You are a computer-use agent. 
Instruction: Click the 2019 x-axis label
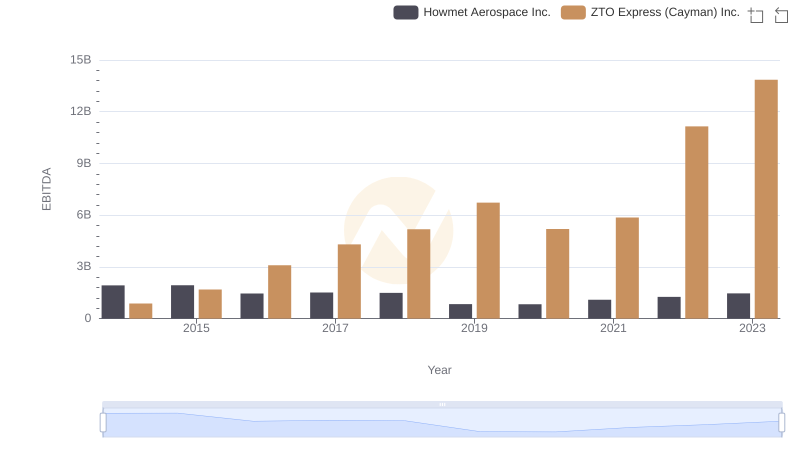pos(474,328)
